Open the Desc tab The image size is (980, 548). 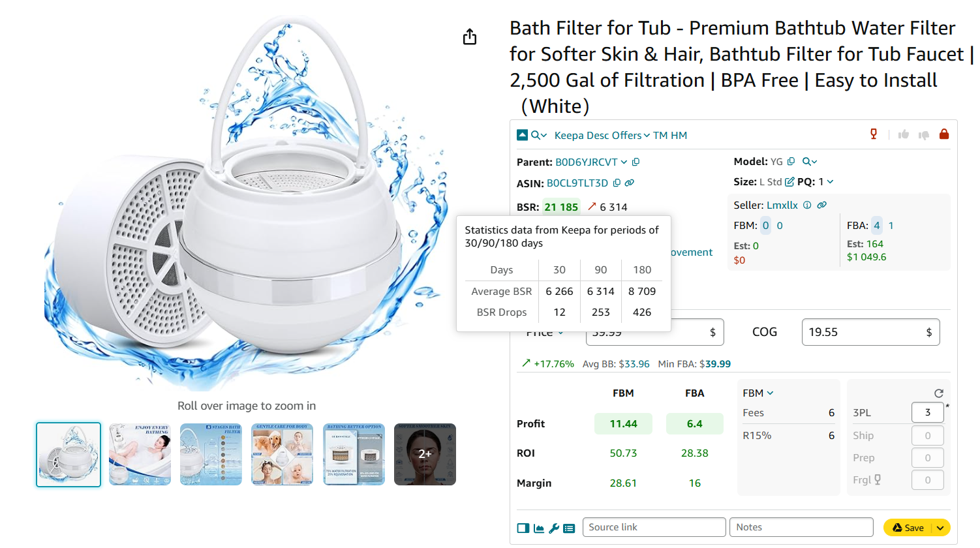(598, 136)
